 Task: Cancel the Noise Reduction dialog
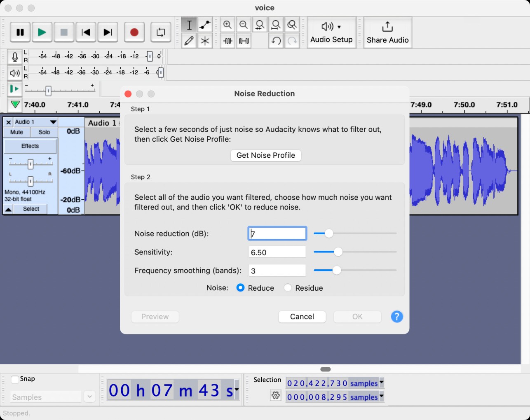pos(302,317)
